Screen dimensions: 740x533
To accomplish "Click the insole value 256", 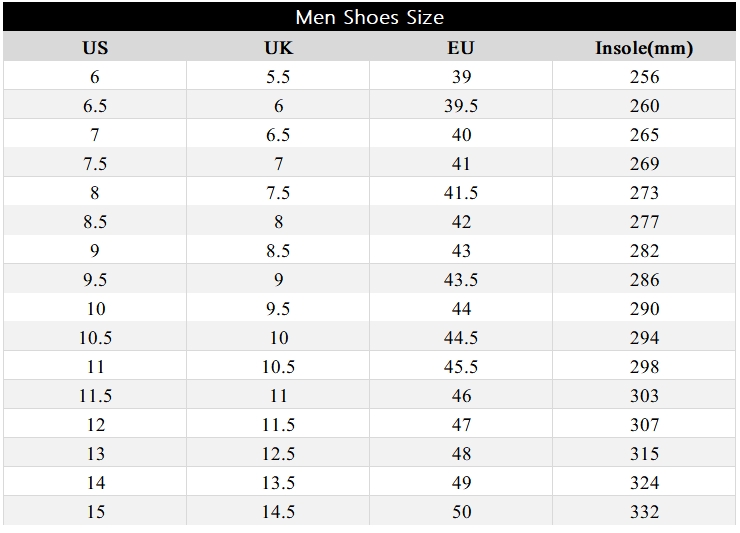I will point(644,76).
